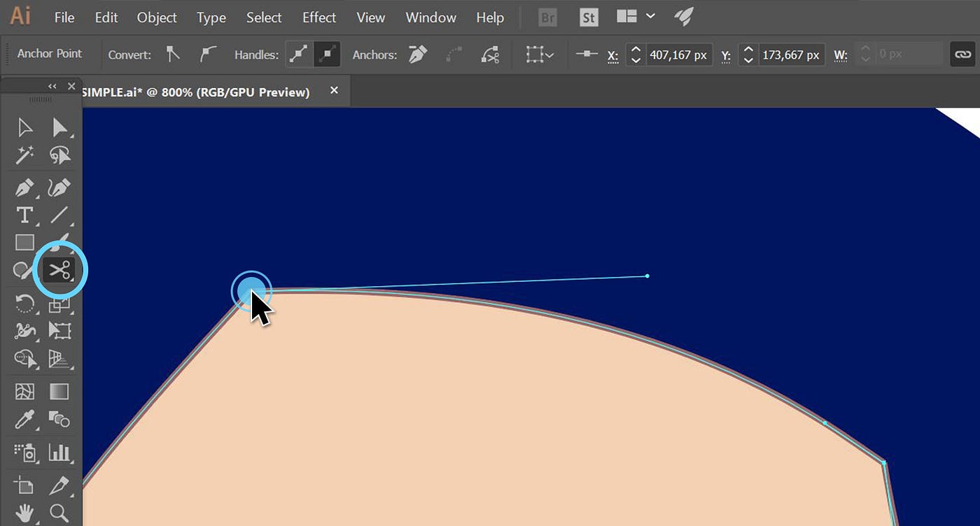The height and width of the screenshot is (526, 980).
Task: Open the Object menu
Action: [156, 17]
